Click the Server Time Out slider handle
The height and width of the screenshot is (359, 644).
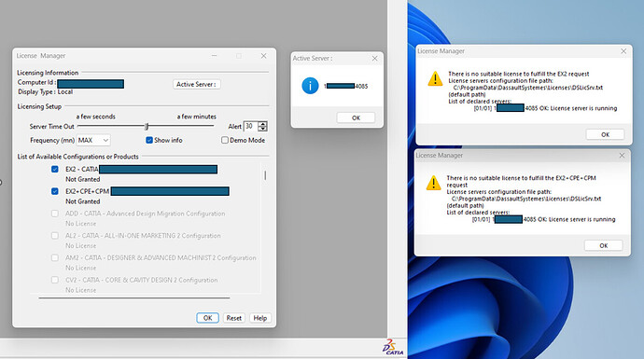[x=147, y=127]
